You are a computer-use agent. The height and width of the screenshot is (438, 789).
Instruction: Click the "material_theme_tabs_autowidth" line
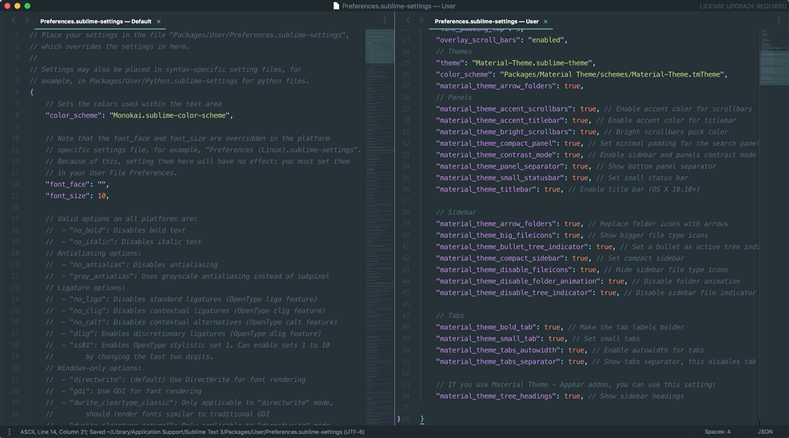[x=570, y=350]
